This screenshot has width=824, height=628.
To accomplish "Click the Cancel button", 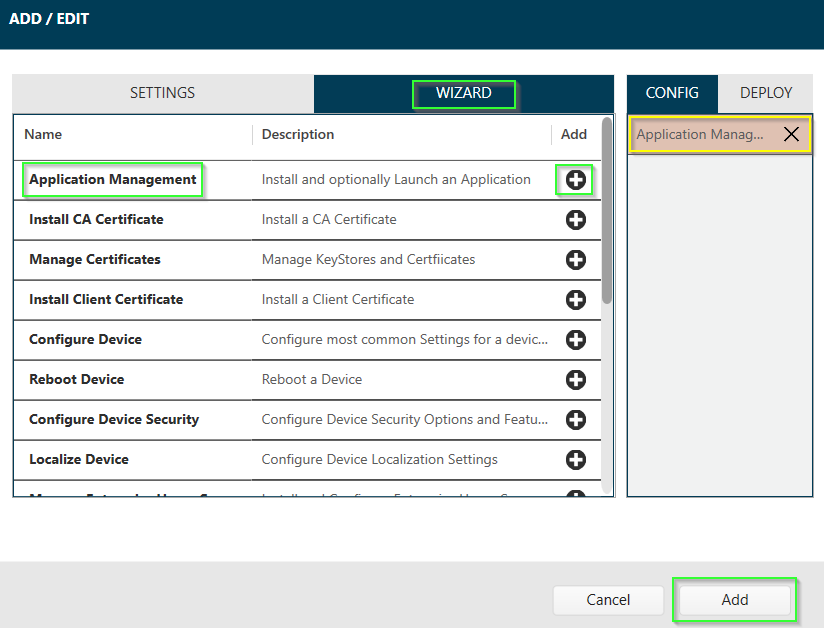I will 608,600.
